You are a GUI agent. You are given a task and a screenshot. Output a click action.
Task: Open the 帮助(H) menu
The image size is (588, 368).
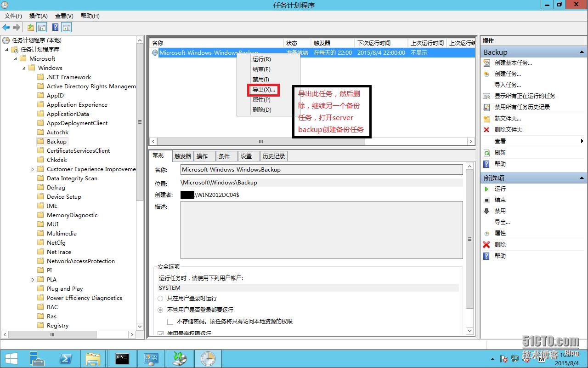coord(90,16)
